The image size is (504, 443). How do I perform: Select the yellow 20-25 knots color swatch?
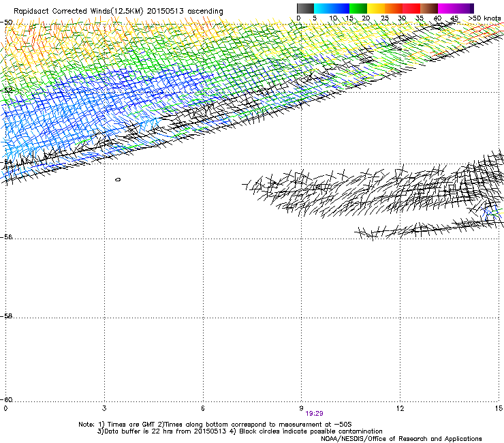coord(376,8)
